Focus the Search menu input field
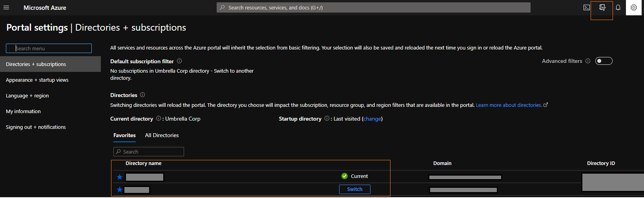This screenshot has width=644, height=198. pos(49,48)
